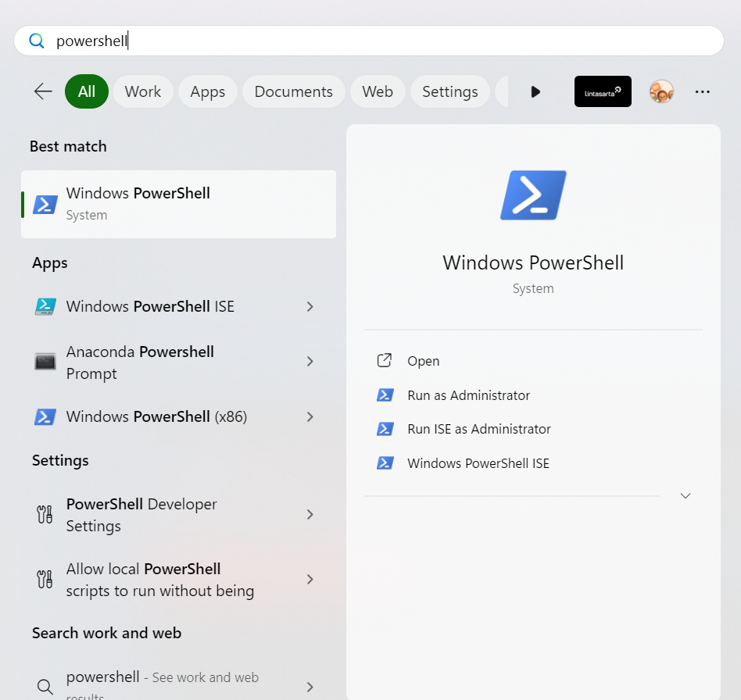Choose Run as Administrator action
This screenshot has height=700, width=741.
click(x=468, y=395)
